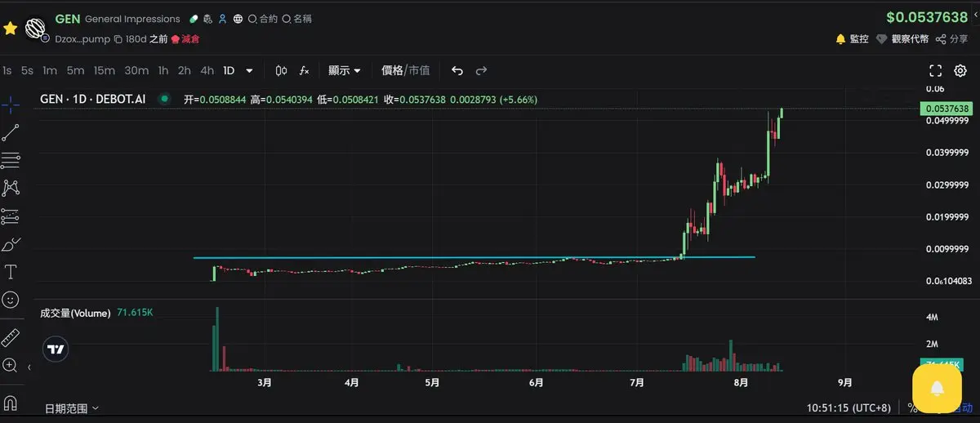This screenshot has height=423, width=980.
Task: Click the blue person icon in the header
Action: pos(222,19)
